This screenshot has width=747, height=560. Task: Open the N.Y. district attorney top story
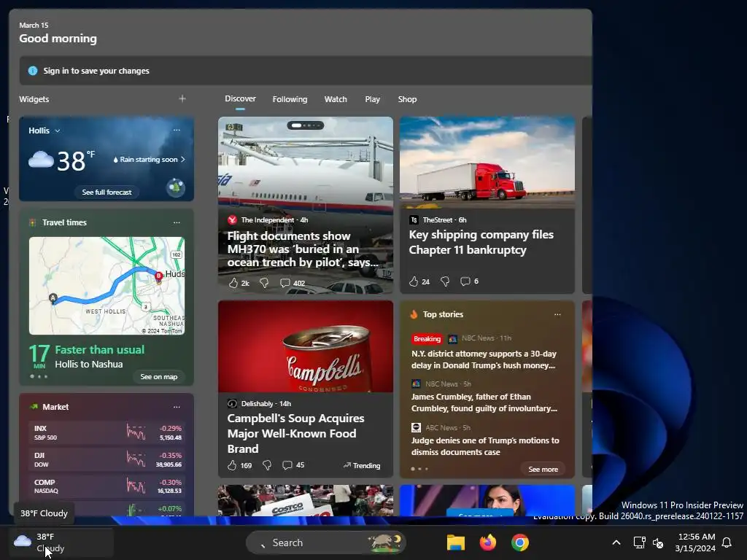[x=484, y=359]
